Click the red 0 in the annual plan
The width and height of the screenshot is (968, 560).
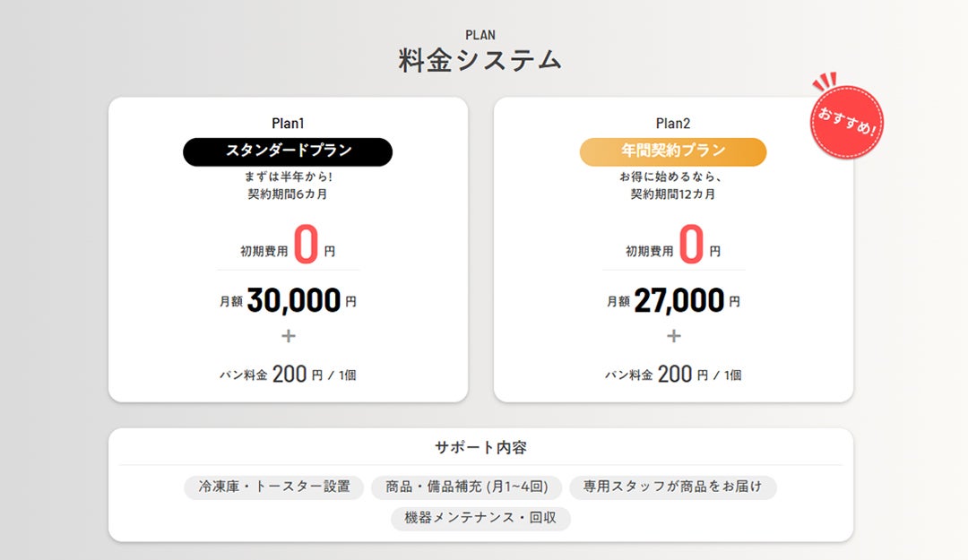691,246
